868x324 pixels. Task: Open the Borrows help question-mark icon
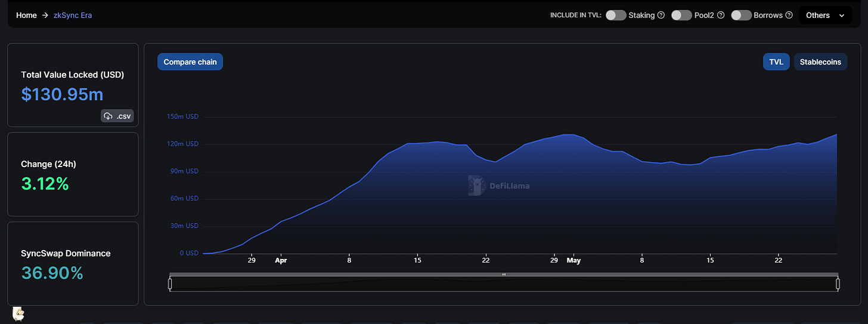(x=789, y=16)
